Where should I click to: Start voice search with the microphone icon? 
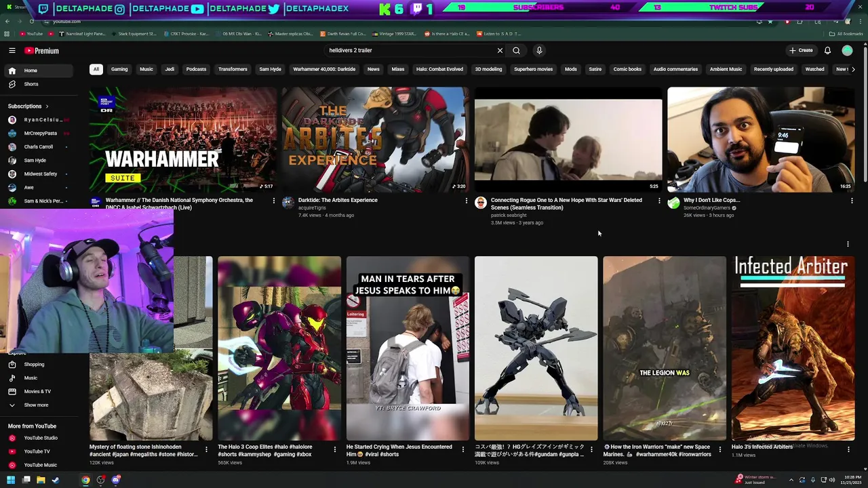point(539,51)
